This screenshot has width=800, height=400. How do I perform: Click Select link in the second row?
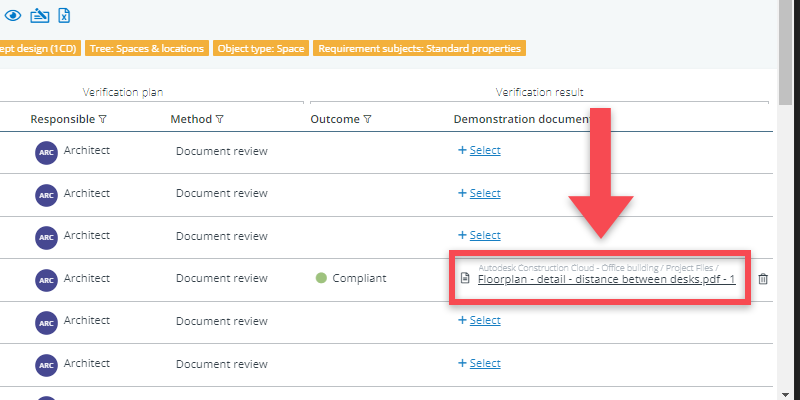point(485,194)
